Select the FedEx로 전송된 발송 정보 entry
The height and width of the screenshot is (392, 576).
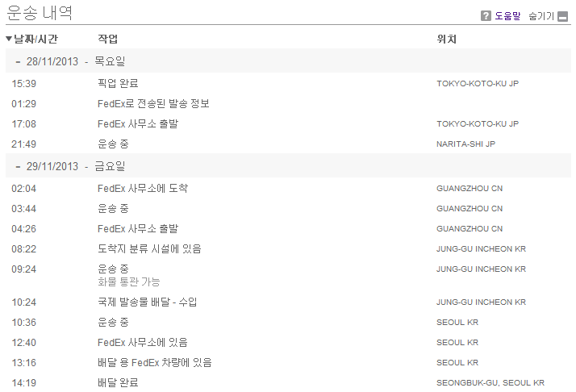click(x=153, y=103)
